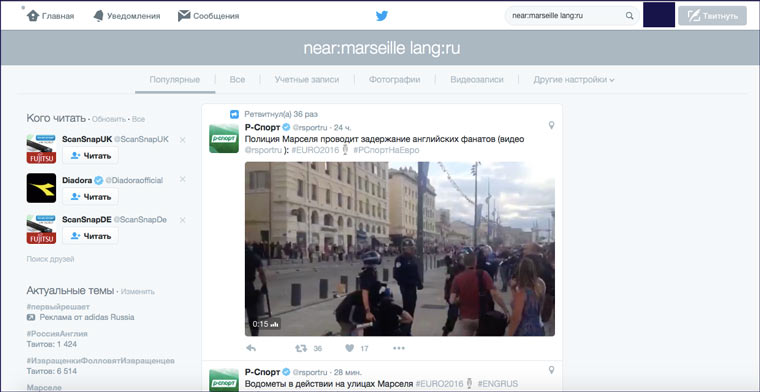
Task: Dismiss ScanSnapDE suggestion
Action: pos(182,220)
